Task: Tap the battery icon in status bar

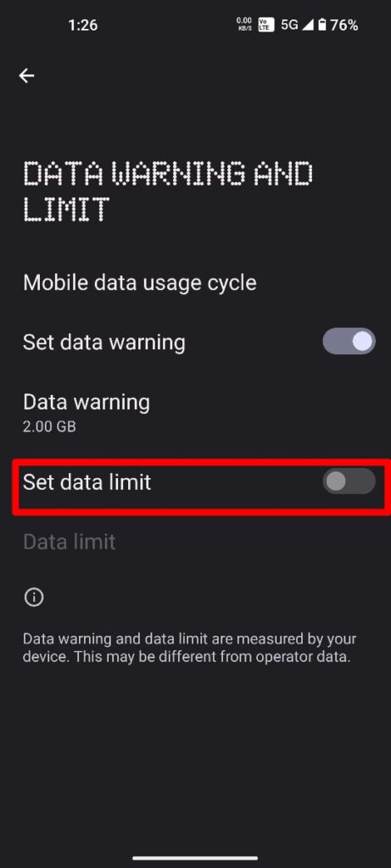Action: point(321,25)
